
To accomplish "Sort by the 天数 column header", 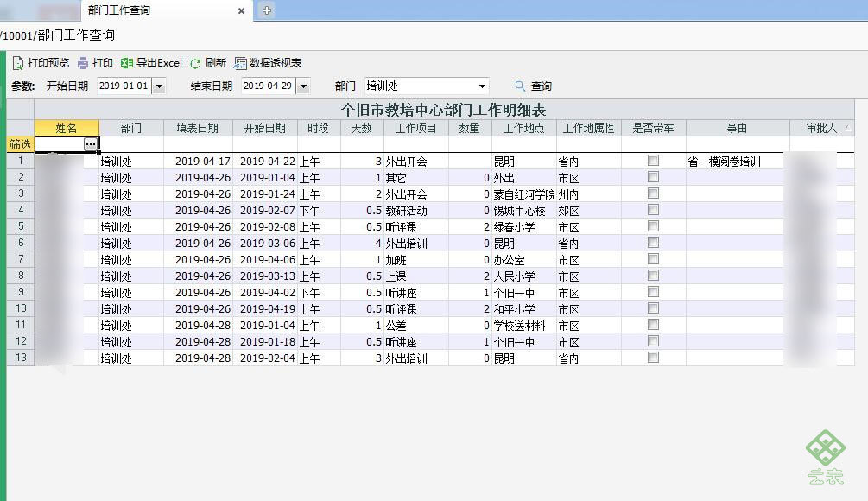I will [362, 128].
